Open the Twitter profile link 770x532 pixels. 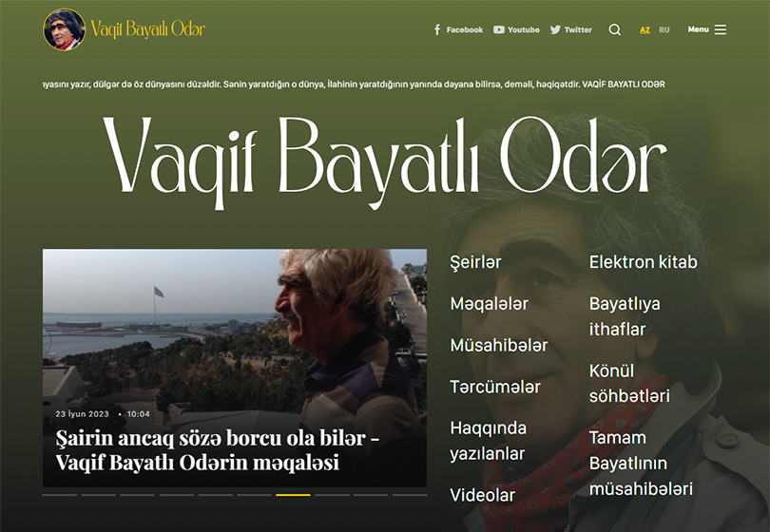pyautogui.click(x=570, y=29)
